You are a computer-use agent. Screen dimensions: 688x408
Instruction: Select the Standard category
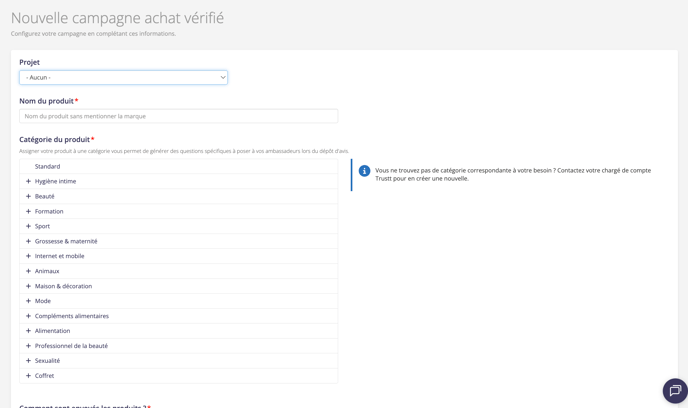[x=47, y=166]
